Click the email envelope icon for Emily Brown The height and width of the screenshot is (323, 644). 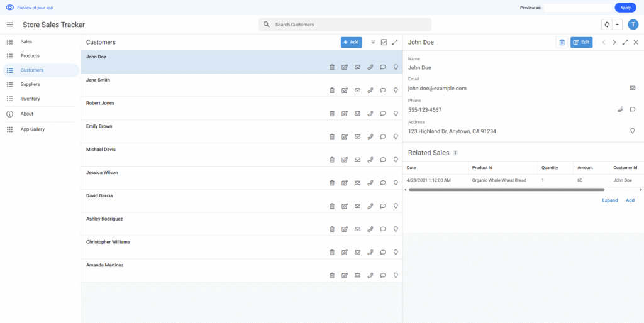click(x=357, y=137)
